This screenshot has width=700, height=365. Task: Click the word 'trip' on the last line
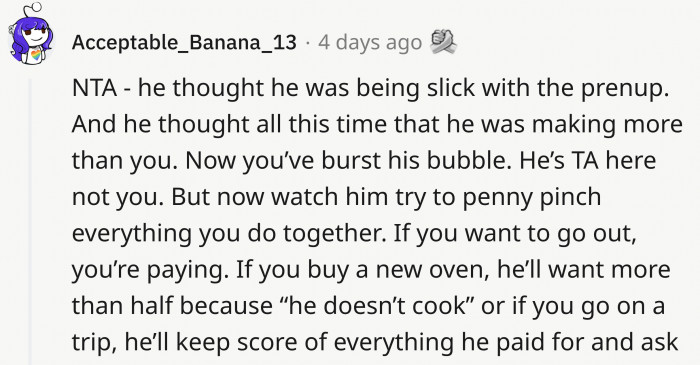[x=94, y=344]
